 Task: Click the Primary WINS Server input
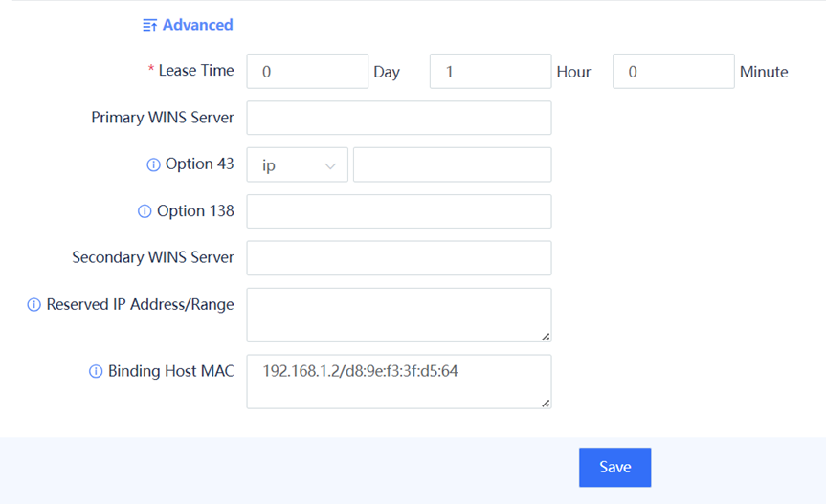click(398, 118)
